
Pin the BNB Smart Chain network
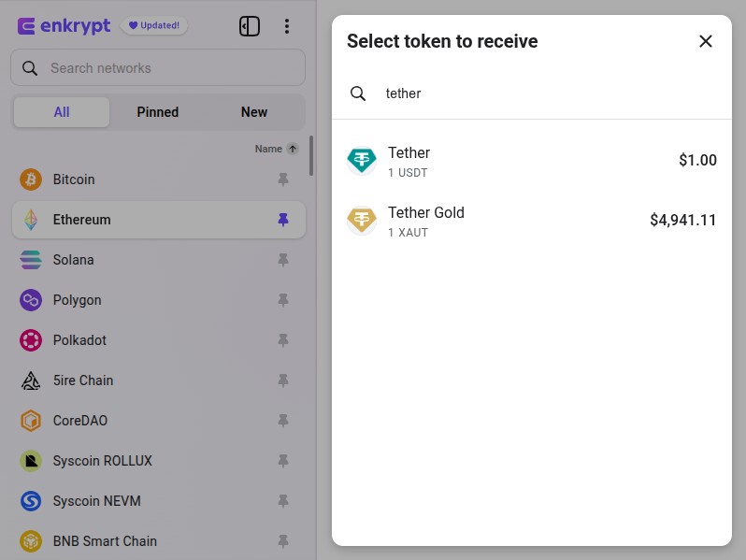point(283,541)
